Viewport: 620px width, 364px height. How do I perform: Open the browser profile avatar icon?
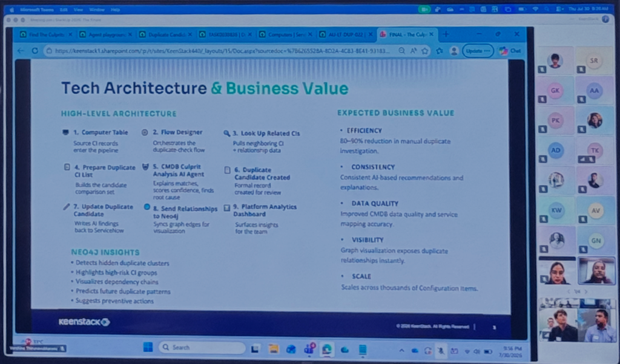pos(454,51)
